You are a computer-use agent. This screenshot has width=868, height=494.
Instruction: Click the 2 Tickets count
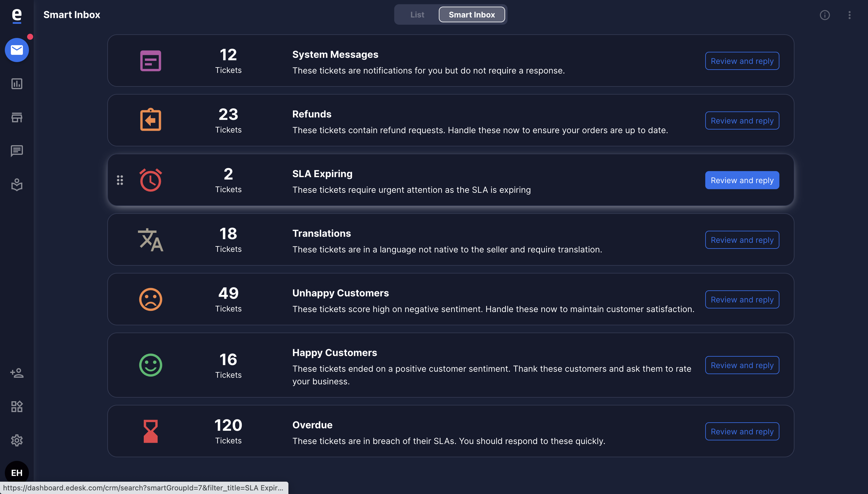(x=228, y=180)
